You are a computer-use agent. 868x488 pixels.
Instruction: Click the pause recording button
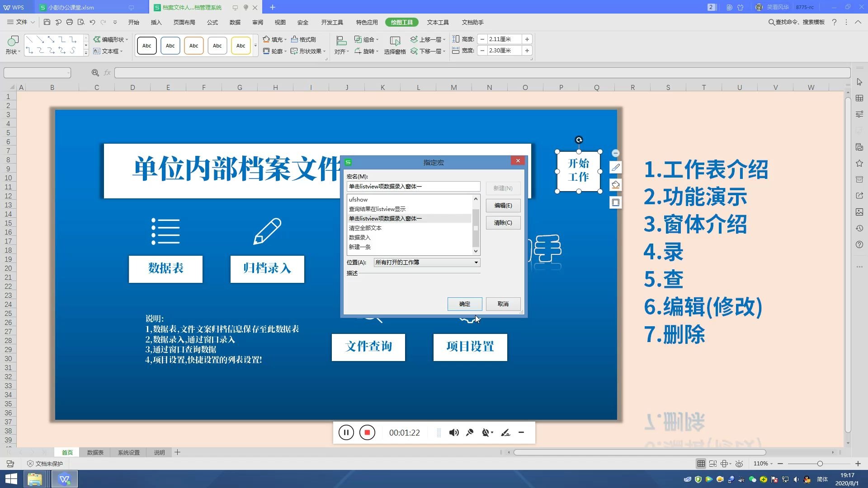click(346, 432)
